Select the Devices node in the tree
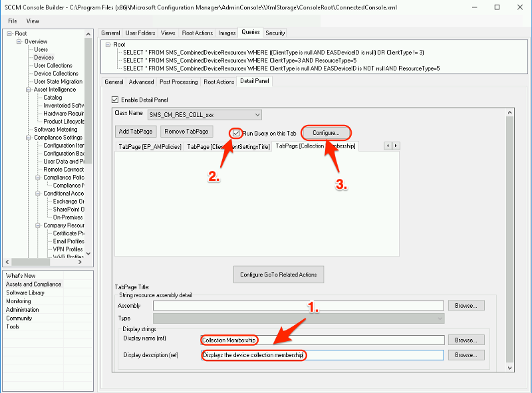The height and width of the screenshot is (393, 532). (x=44, y=57)
